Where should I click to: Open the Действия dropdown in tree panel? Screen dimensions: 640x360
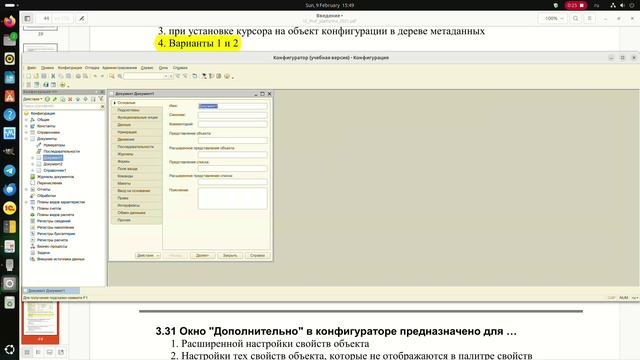[33, 99]
